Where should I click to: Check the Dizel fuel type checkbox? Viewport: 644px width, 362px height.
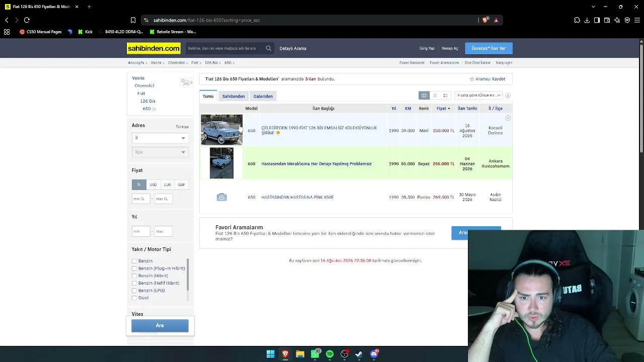click(x=134, y=298)
